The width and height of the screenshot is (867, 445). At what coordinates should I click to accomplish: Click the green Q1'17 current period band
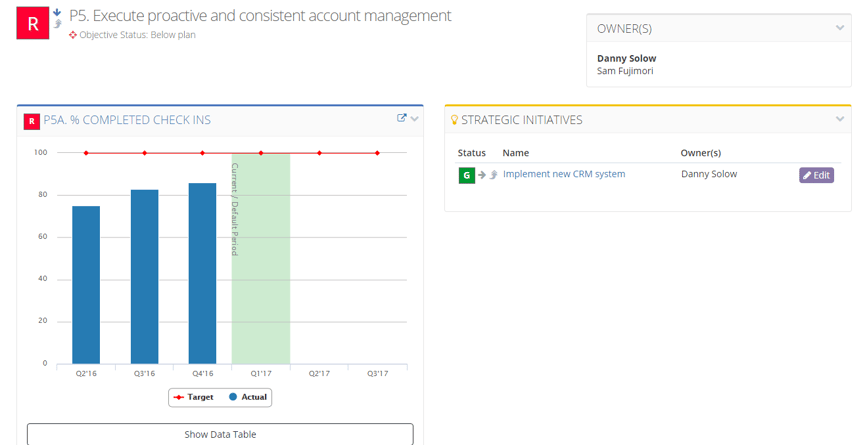tap(261, 258)
